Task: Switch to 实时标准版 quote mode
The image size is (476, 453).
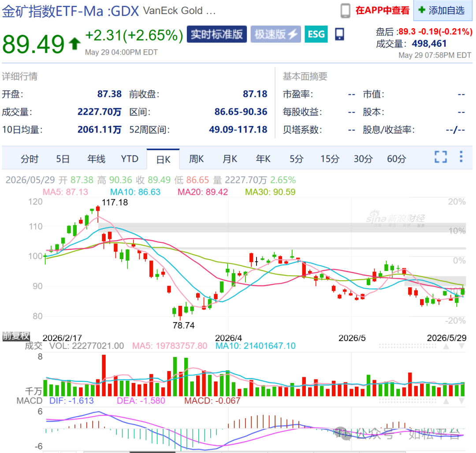Action: coord(217,34)
